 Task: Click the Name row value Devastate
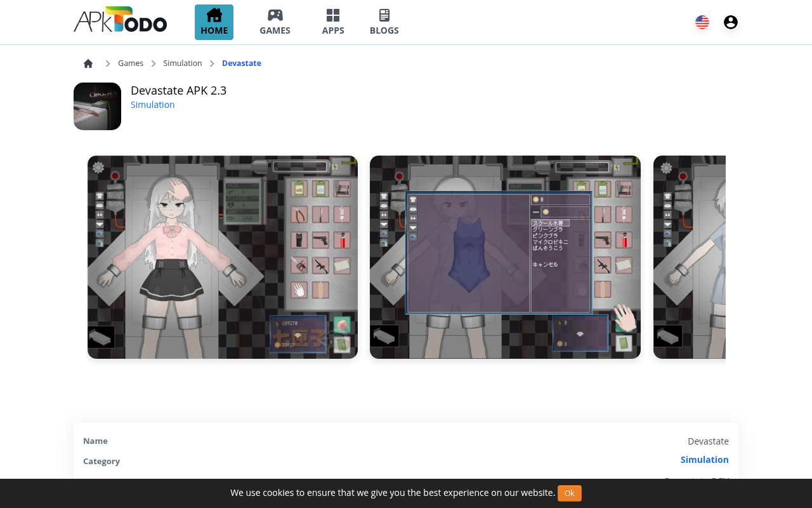(708, 441)
